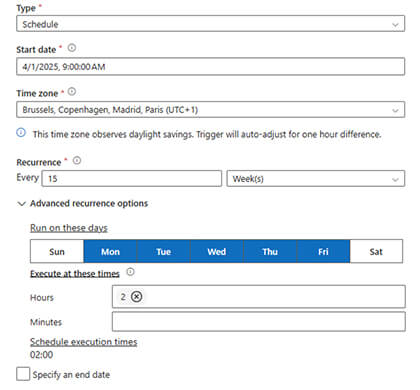This screenshot has width=420, height=390.
Task: Check Specify an end date
Action: coord(23,374)
